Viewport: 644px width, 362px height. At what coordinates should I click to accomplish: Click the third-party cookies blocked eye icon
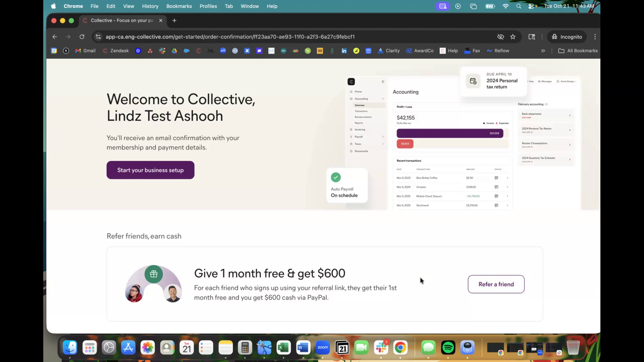pos(500,37)
